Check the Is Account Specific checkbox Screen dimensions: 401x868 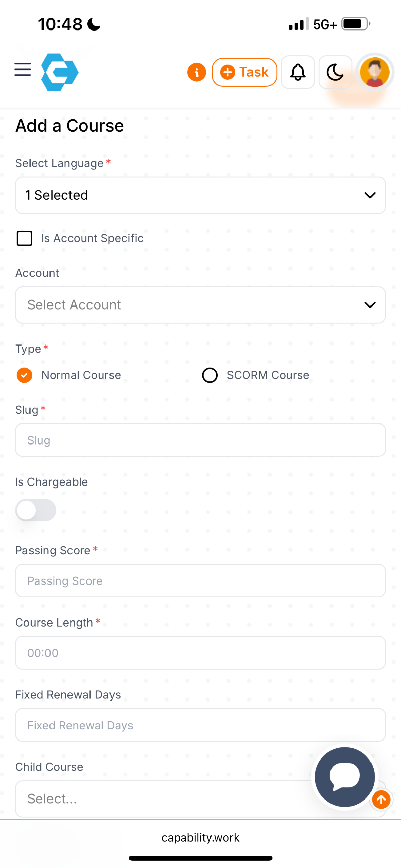click(24, 238)
